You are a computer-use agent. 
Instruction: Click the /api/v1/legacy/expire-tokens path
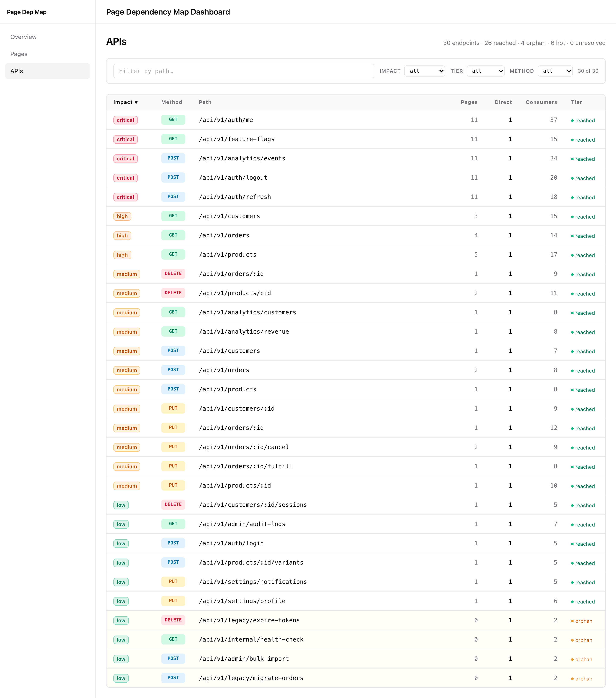tap(249, 620)
